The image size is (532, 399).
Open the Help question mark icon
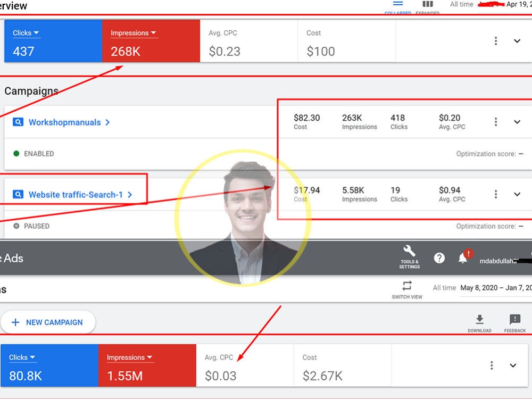[439, 258]
